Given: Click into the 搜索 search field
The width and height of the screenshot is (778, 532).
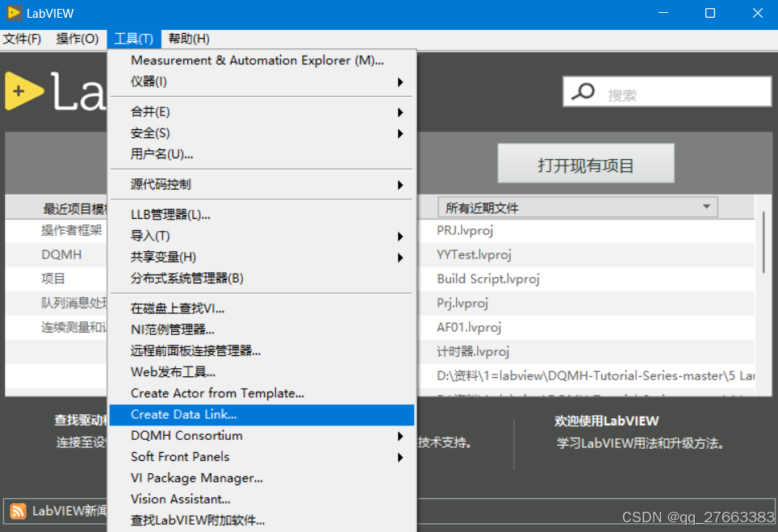Looking at the screenshot, I should click(667, 92).
